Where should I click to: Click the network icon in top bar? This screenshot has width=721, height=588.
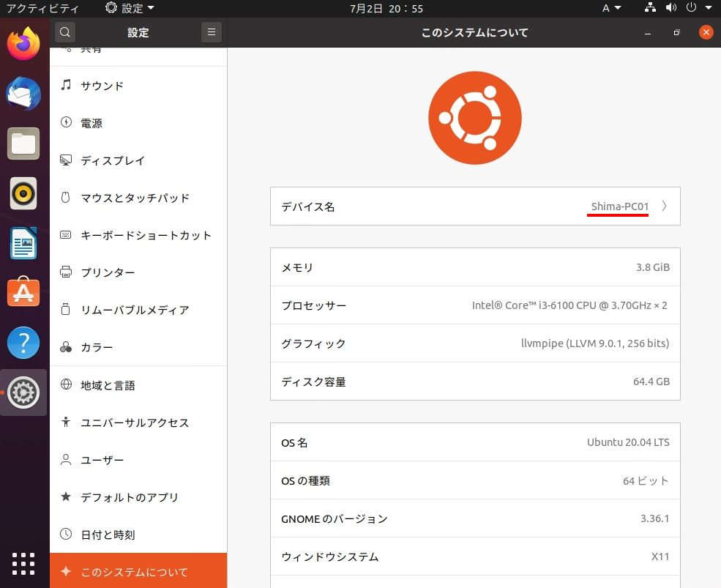[650, 7]
